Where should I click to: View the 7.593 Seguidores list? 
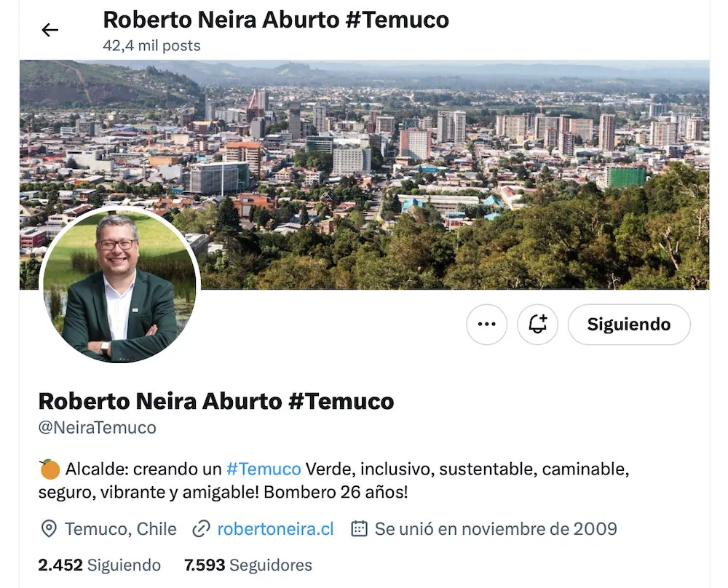[248, 565]
